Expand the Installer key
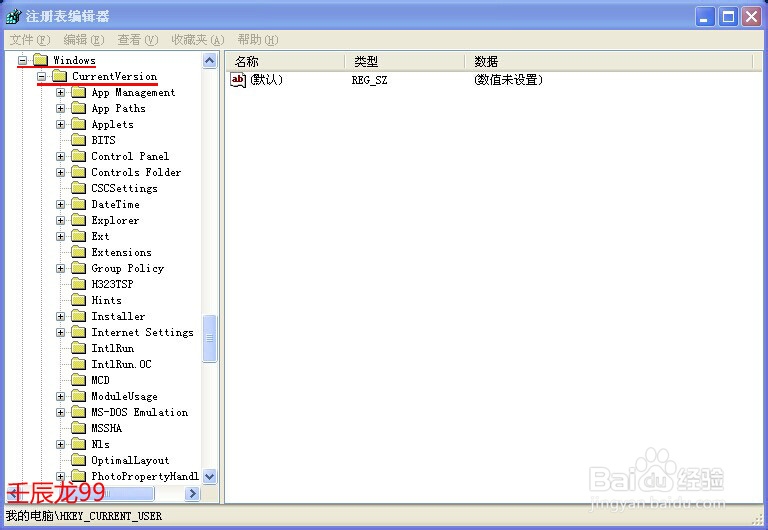The image size is (768, 530). coord(60,316)
